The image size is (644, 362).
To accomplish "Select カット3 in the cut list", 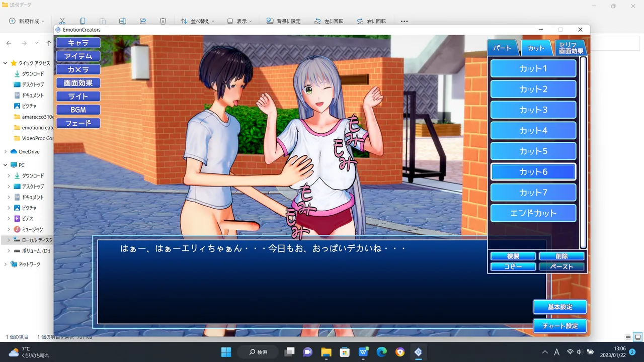I will point(533,110).
